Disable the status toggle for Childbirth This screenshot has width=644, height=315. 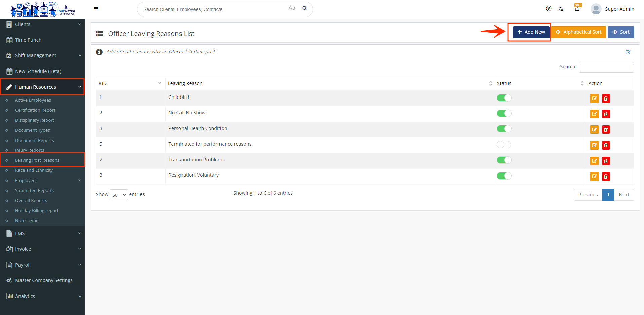click(504, 97)
